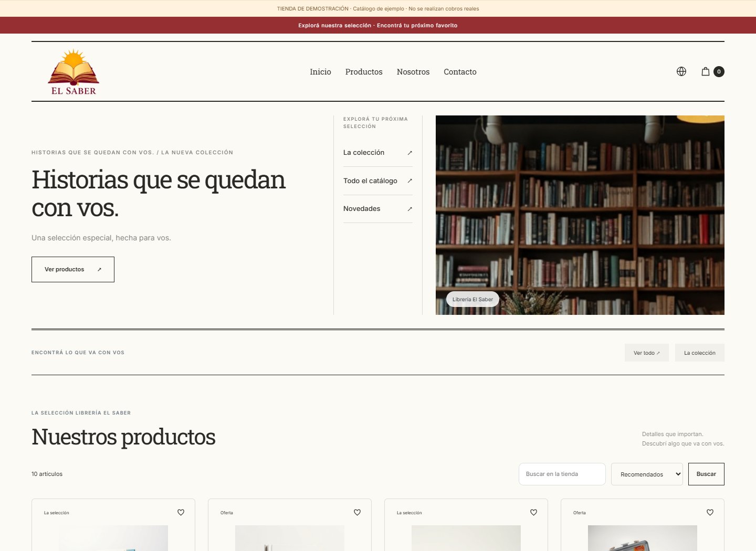Screen dimensions: 756x551
Task: Open the Nosotros page
Action: click(413, 72)
